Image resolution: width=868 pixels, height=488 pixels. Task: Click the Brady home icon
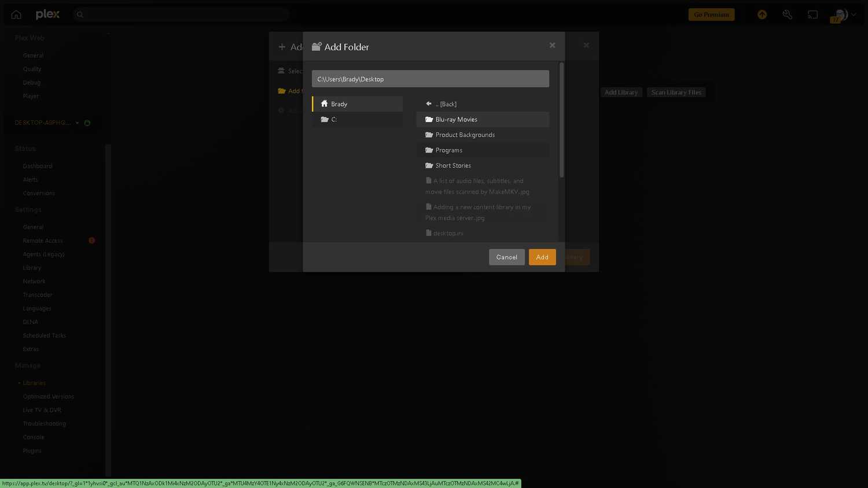[324, 103]
